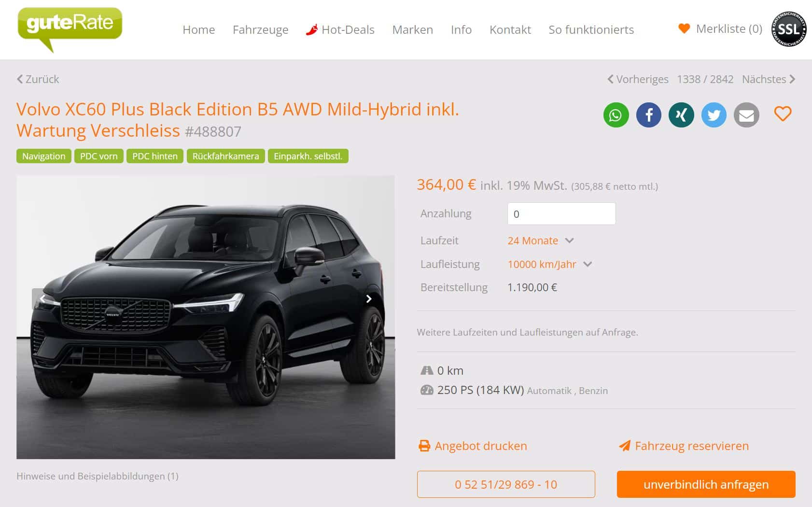The width and height of the screenshot is (812, 507).
Task: Click the guteRate logo
Action: [70, 28]
